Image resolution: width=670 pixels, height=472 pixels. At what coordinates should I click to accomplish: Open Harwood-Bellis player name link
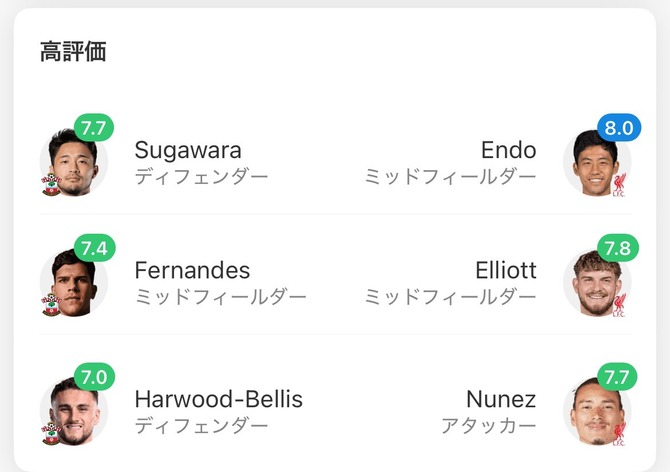[x=218, y=400]
